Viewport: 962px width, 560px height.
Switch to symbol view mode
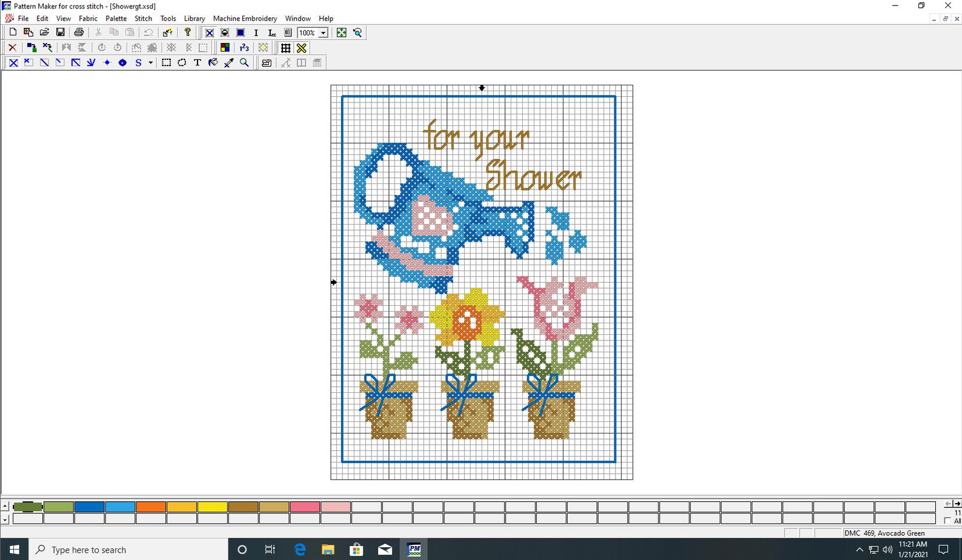tap(225, 33)
